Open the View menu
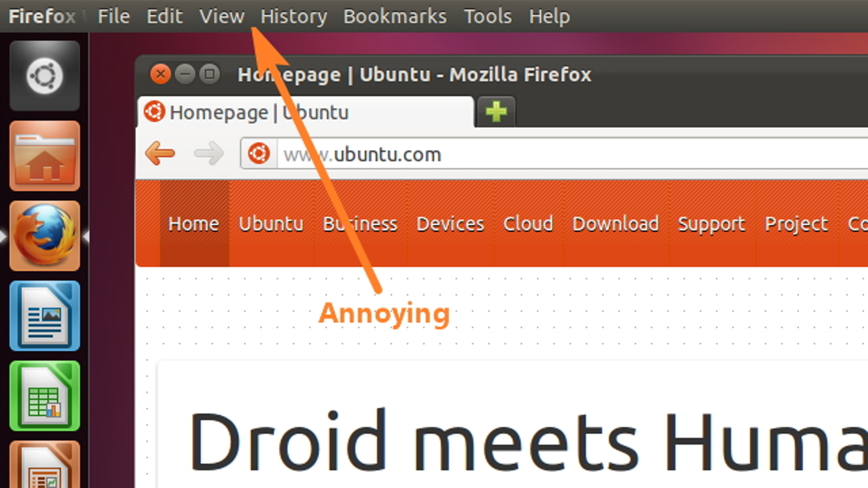The height and width of the screenshot is (488, 868). tap(222, 16)
